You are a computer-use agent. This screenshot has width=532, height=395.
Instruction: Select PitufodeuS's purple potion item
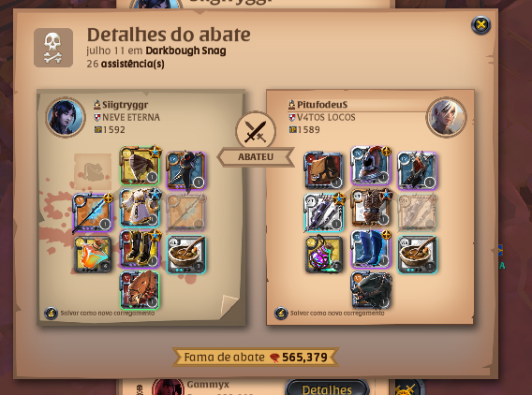click(x=324, y=255)
